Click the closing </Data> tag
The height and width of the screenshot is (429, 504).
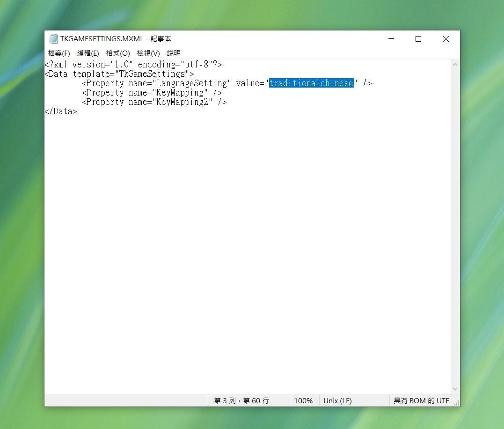click(61, 111)
